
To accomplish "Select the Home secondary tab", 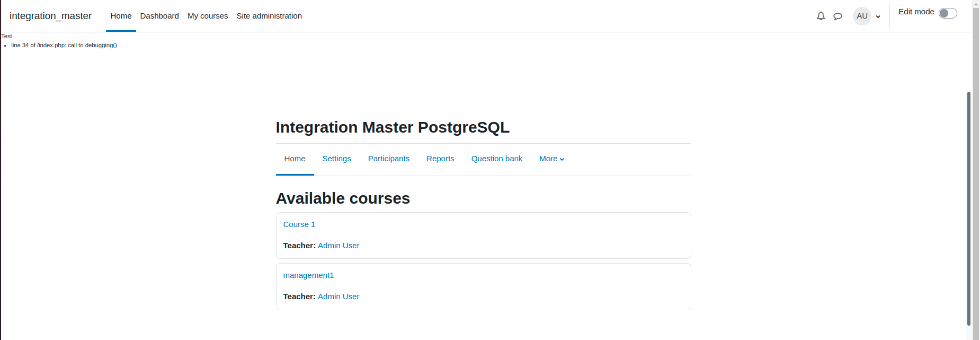I will pos(295,159).
